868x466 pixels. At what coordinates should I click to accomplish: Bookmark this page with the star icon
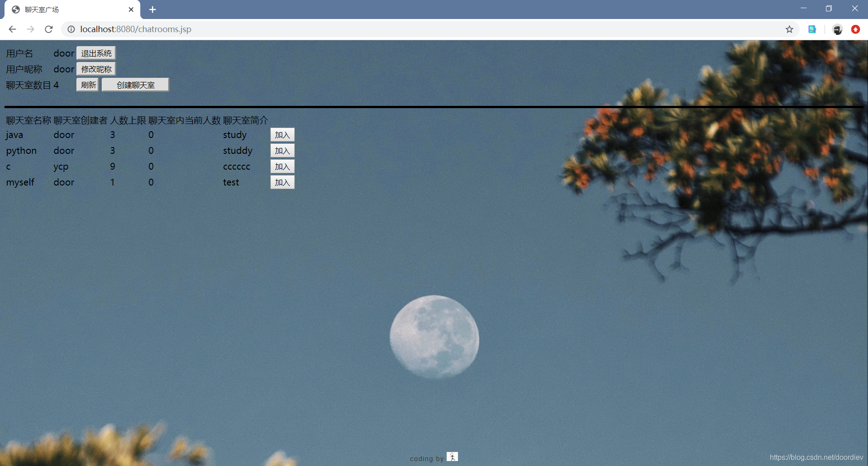tap(789, 29)
